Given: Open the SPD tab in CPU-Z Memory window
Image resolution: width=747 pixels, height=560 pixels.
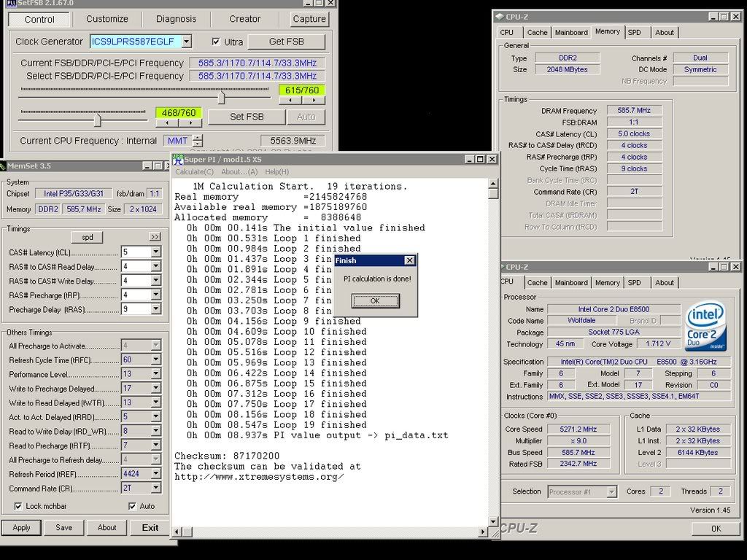Looking at the screenshot, I should 635,32.
